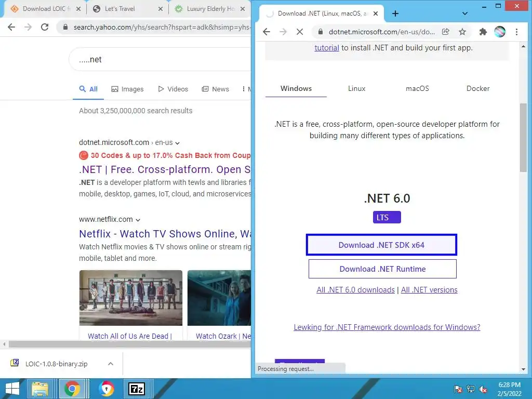Click Download .NET Runtime button

382,269
